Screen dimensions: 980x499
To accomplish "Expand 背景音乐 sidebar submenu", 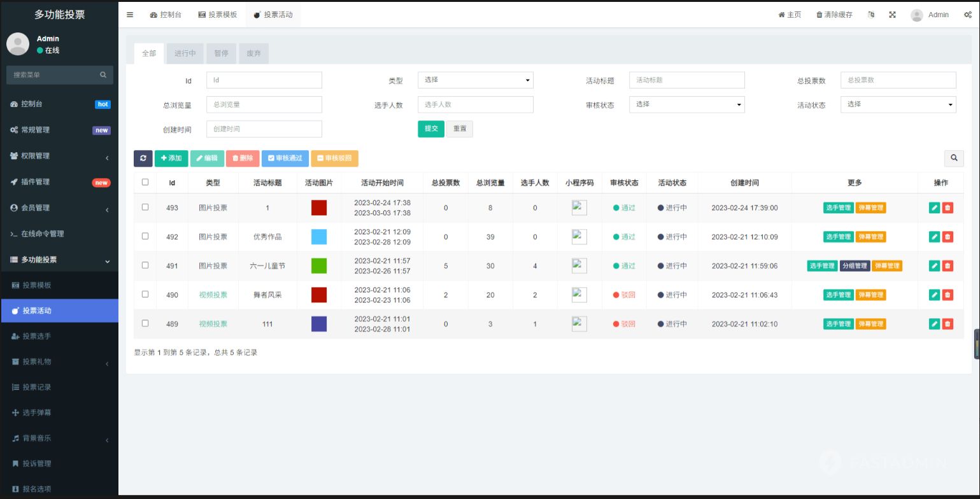I will click(x=59, y=438).
